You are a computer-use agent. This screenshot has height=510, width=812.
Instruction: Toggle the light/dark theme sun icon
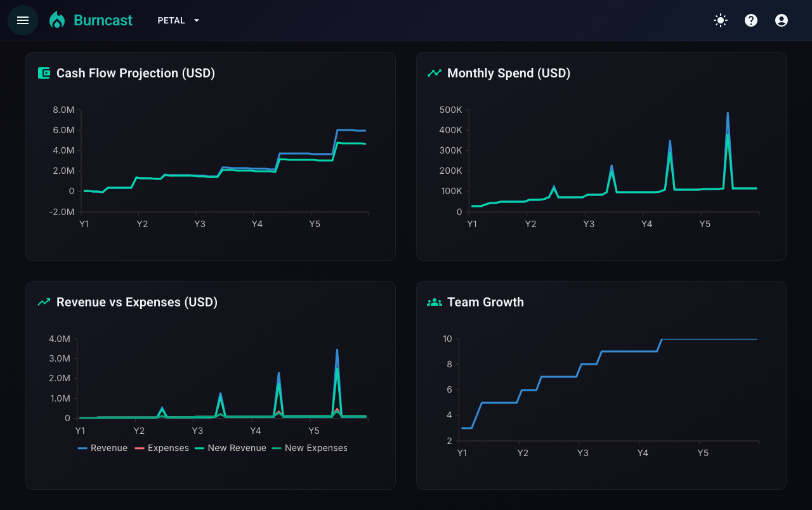[721, 20]
